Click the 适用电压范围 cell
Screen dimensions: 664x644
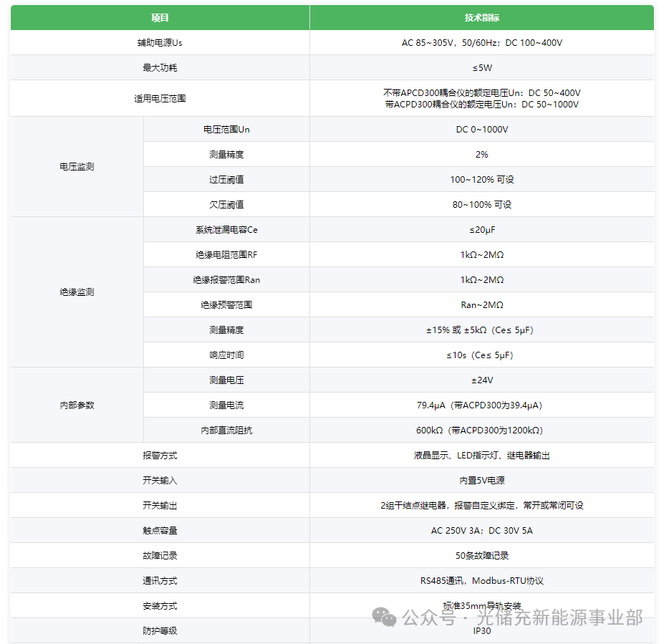tap(158, 97)
